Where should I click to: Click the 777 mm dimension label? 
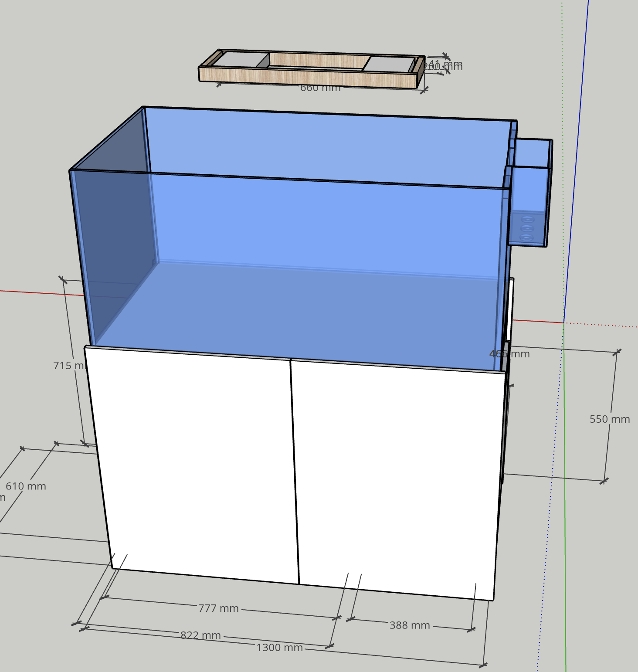218,608
